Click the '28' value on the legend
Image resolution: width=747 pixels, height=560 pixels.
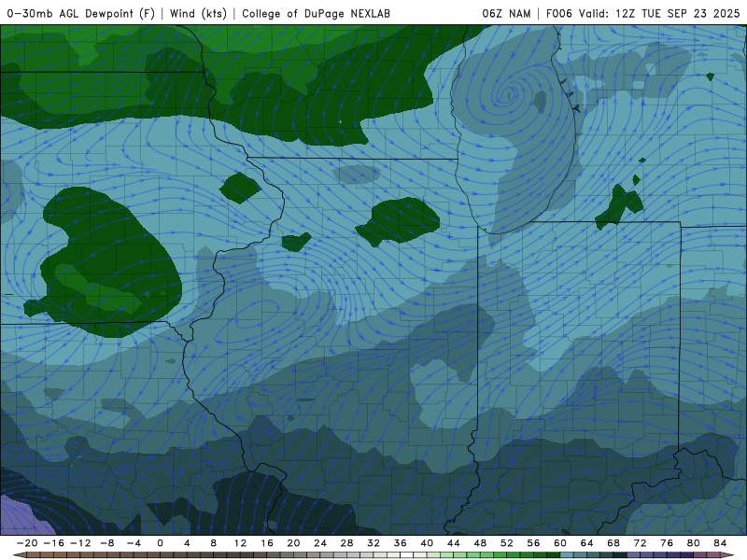[346, 543]
